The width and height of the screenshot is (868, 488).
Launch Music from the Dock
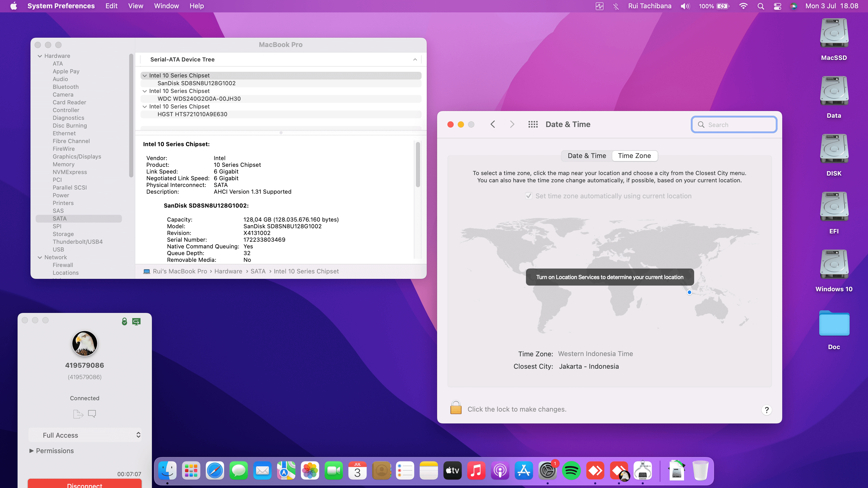tap(476, 470)
